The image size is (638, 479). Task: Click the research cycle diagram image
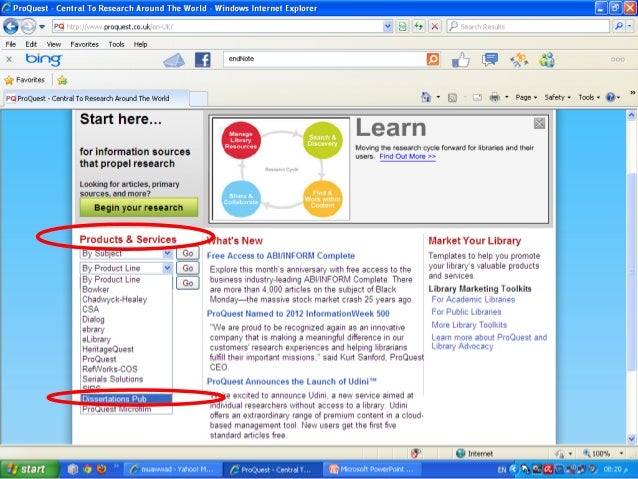[281, 169]
